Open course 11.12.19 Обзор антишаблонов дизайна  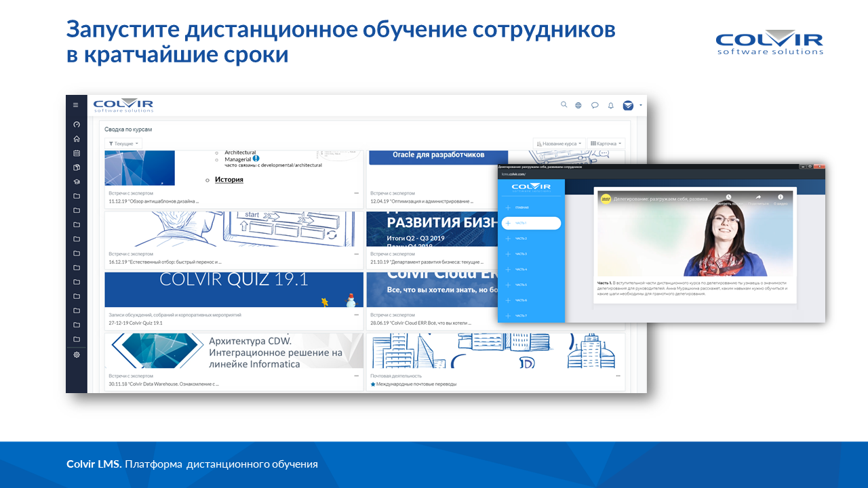[x=153, y=201]
